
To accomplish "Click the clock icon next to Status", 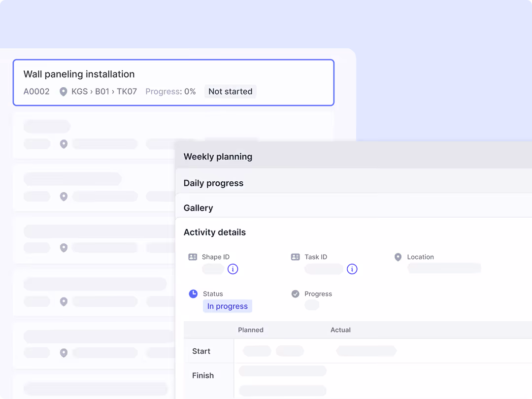I will [x=193, y=294].
